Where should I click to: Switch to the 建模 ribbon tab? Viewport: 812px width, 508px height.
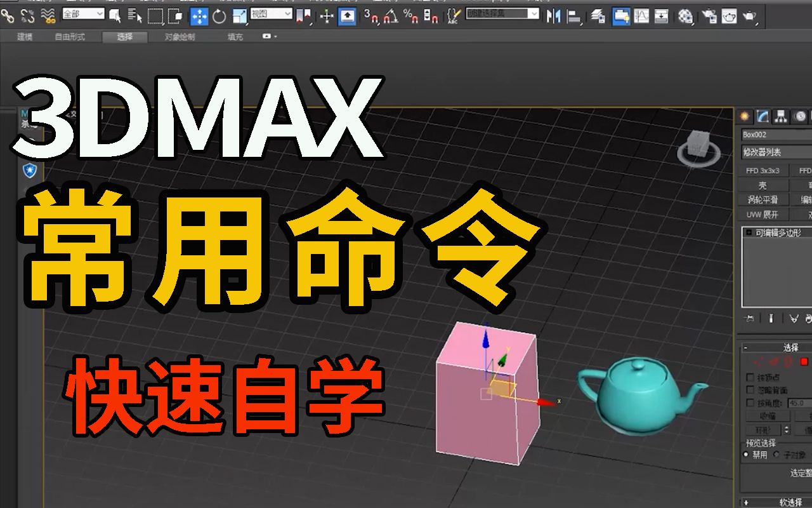[x=25, y=37]
